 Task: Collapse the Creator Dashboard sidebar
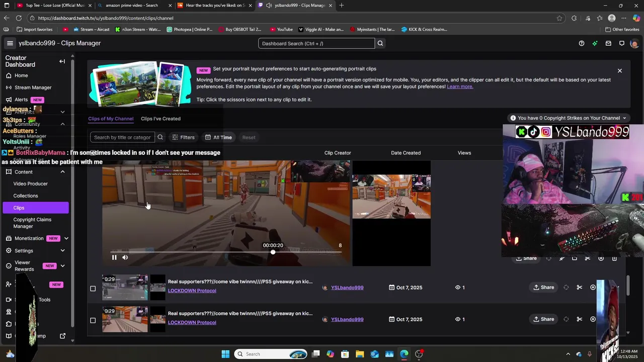pos(62,61)
